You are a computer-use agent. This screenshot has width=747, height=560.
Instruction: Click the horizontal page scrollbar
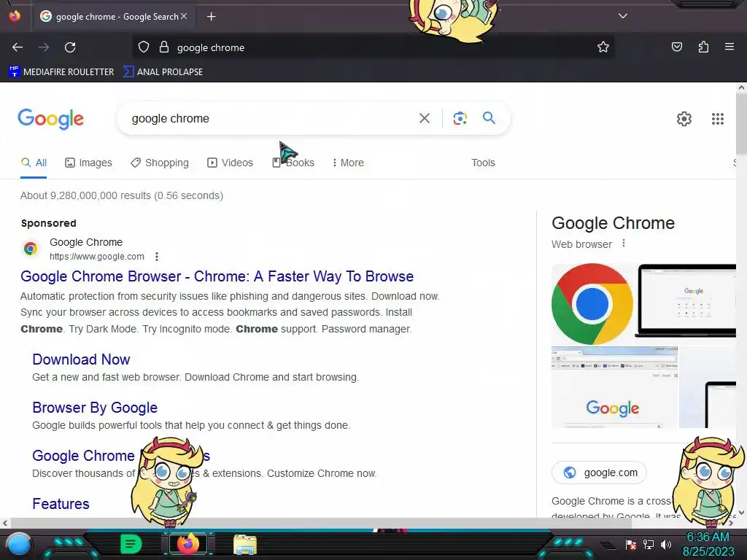320,523
